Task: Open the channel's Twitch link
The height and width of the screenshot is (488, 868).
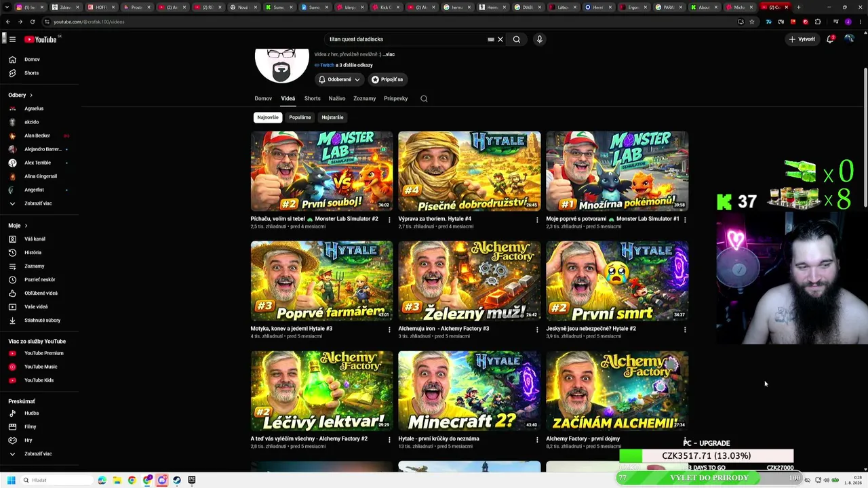Action: pos(327,65)
